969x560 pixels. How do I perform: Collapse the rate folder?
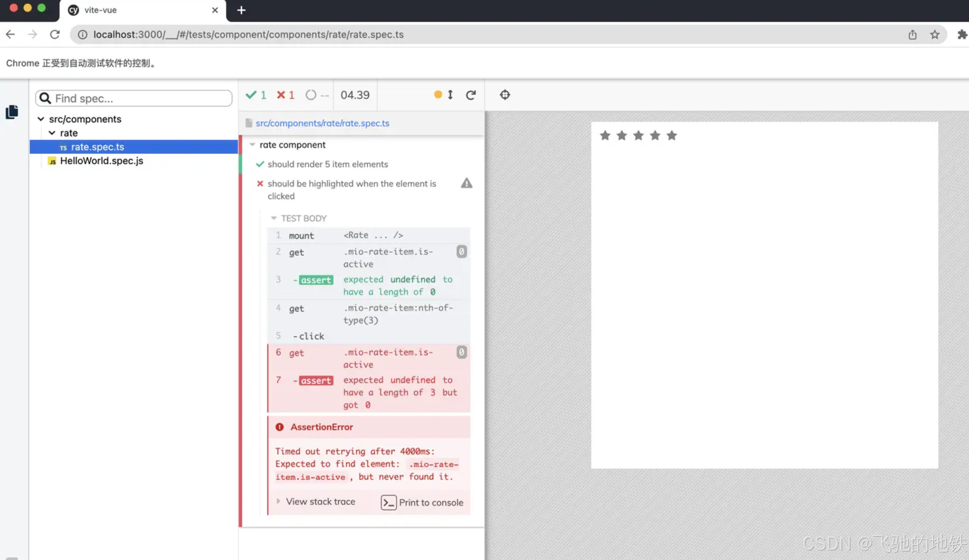click(x=52, y=133)
